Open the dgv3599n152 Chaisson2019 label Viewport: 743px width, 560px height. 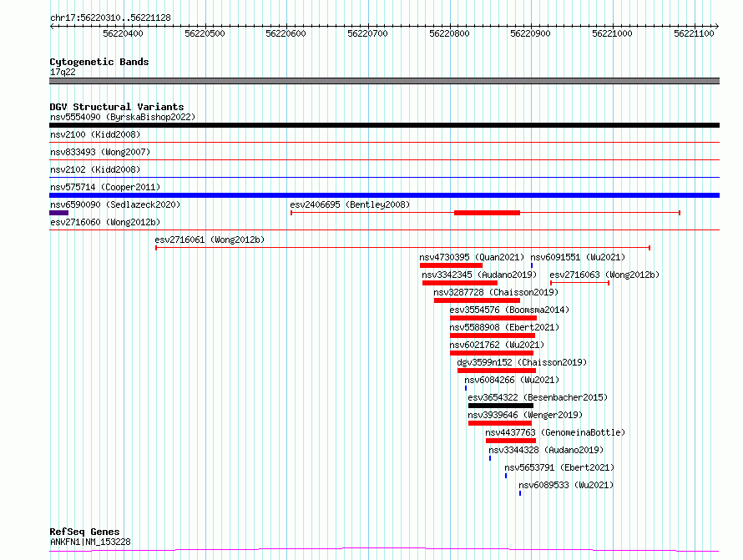[x=522, y=362]
